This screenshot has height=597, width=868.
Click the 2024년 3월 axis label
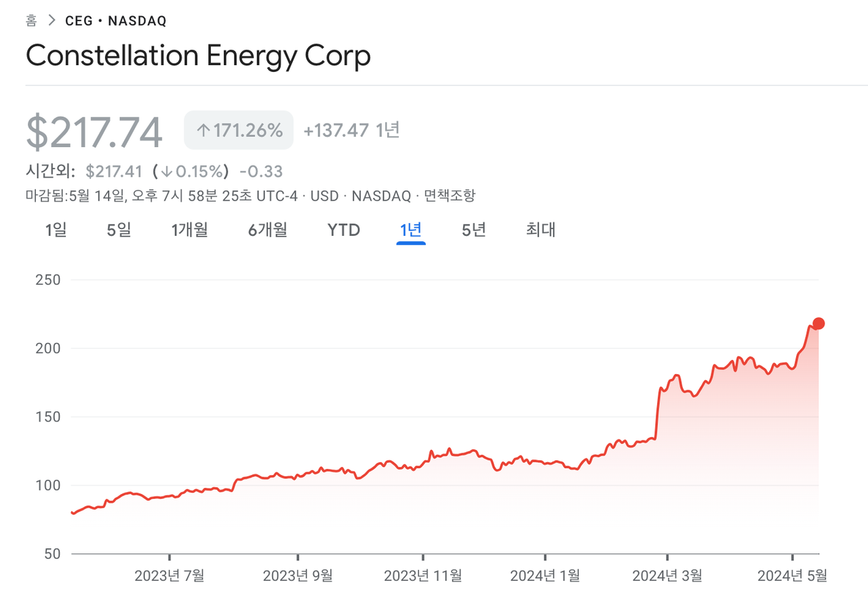coord(667,576)
